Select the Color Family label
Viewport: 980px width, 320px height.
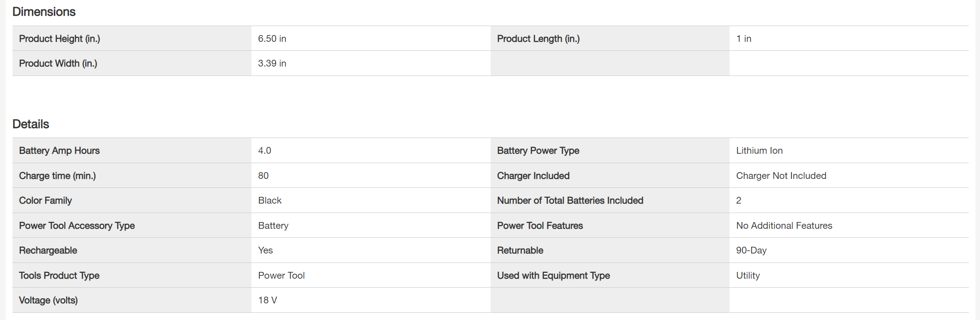pos(45,200)
